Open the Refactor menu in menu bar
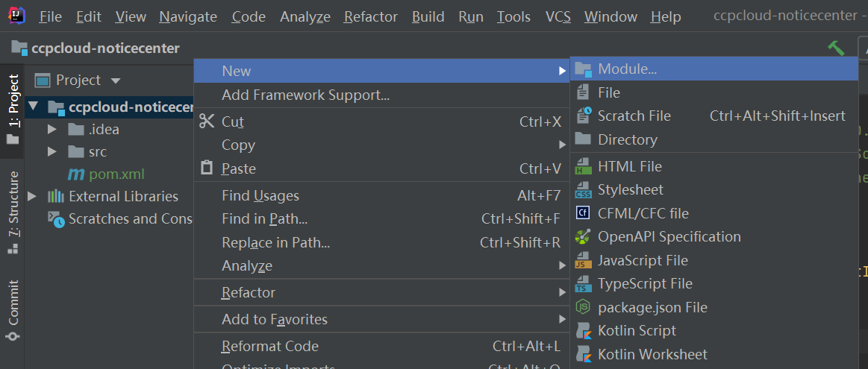This screenshot has height=369, width=868. pyautogui.click(x=370, y=16)
